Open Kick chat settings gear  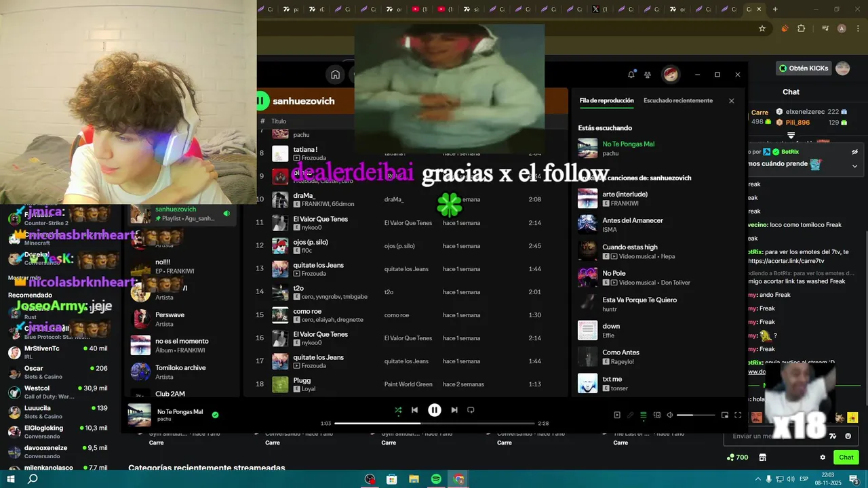823,457
